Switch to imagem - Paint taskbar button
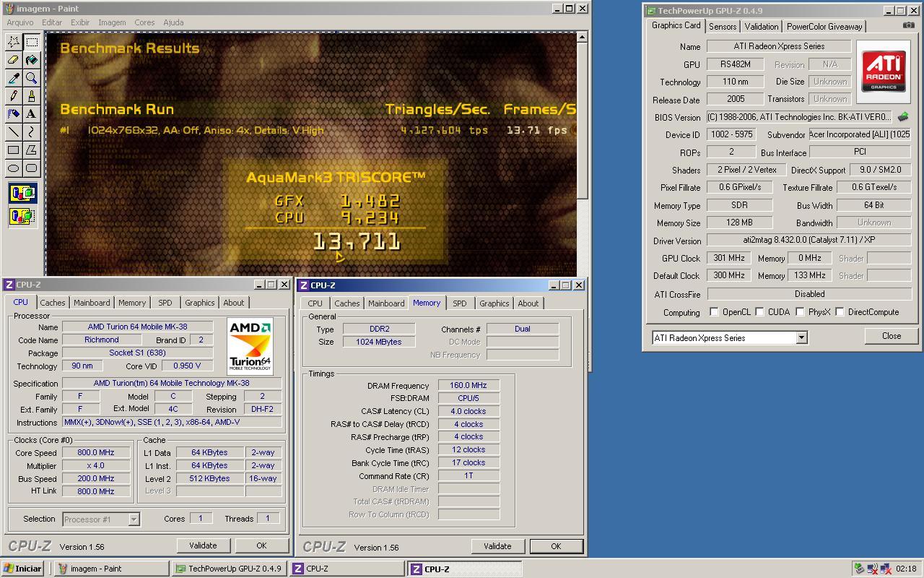 [x=112, y=569]
